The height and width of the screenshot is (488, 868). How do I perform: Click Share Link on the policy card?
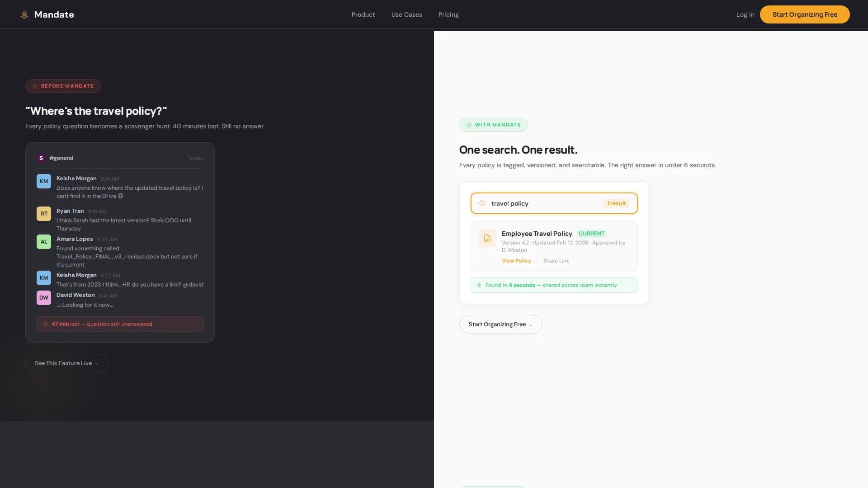point(556,261)
